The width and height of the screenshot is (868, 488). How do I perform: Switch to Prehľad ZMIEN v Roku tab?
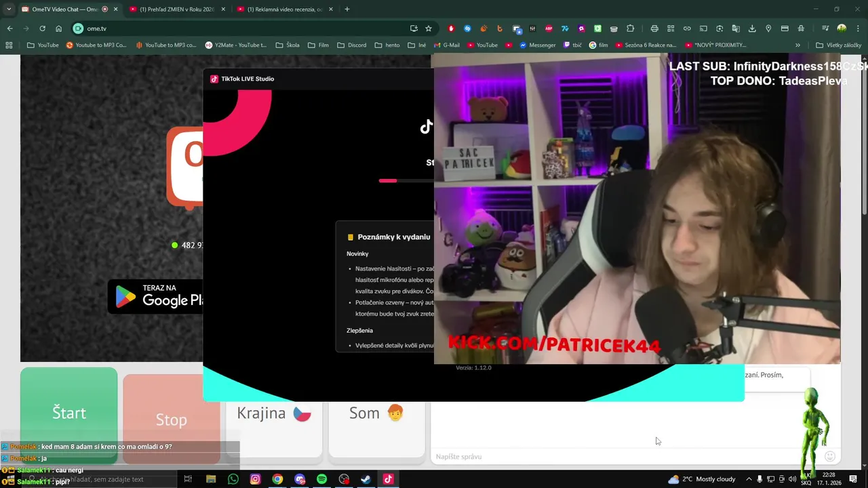pyautogui.click(x=176, y=9)
